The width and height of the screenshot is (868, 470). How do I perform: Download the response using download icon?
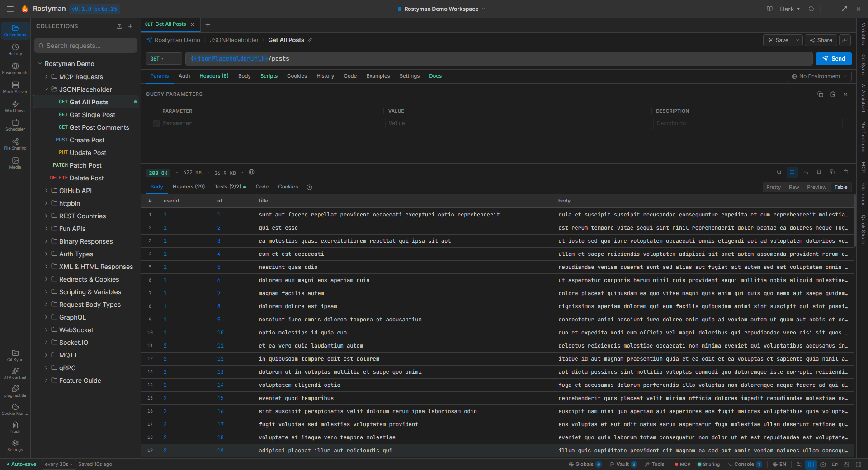[806, 172]
